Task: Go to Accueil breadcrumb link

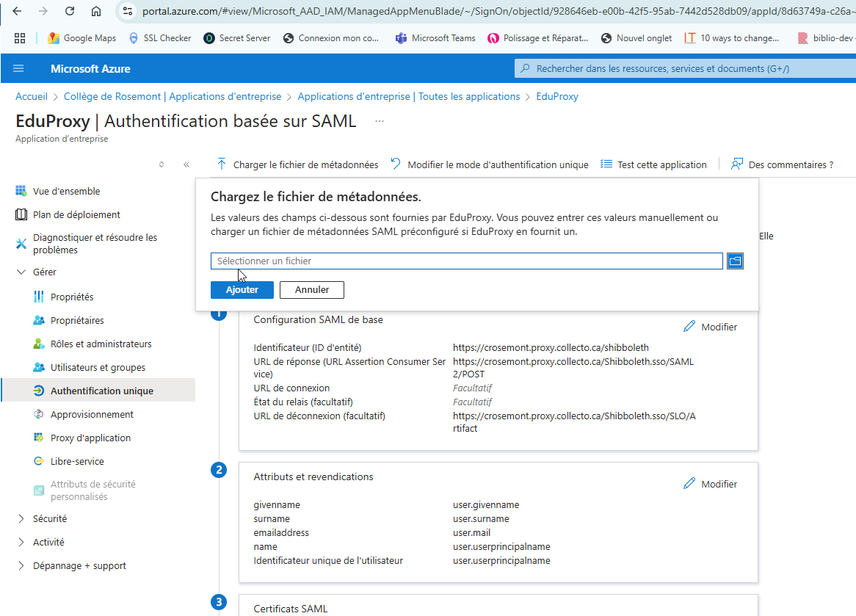Action: pyautogui.click(x=32, y=96)
